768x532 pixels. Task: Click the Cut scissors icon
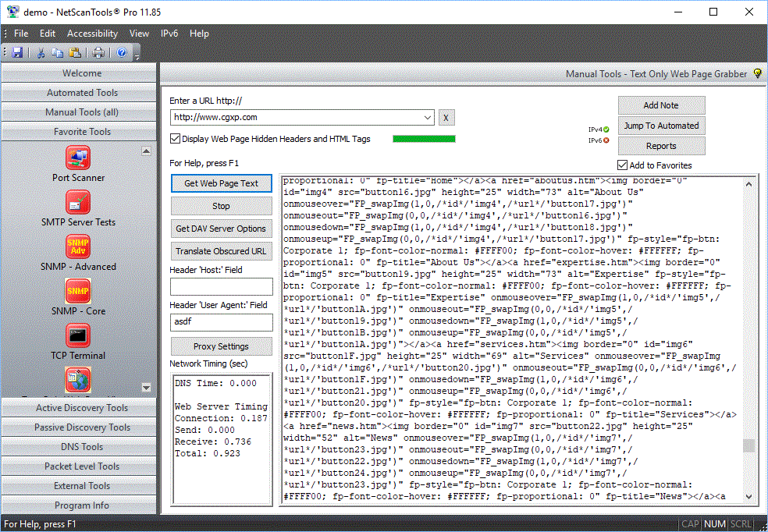(41, 52)
